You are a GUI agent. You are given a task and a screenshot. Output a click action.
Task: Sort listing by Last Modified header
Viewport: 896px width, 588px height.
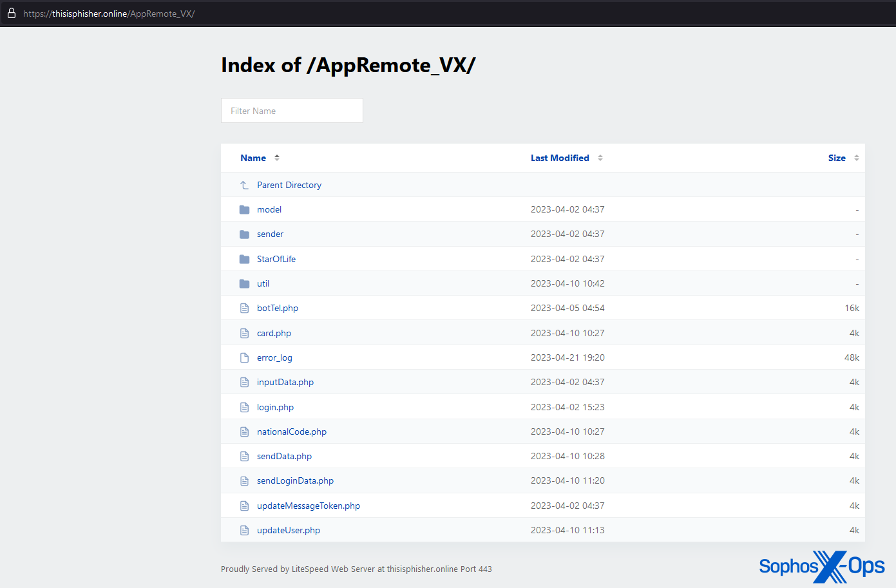tap(560, 158)
